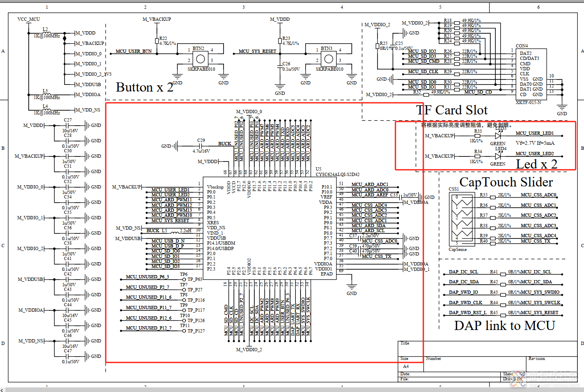The image size is (584, 392).
Task: Click the ground symbol beside CON4 connector
Action: [562, 107]
